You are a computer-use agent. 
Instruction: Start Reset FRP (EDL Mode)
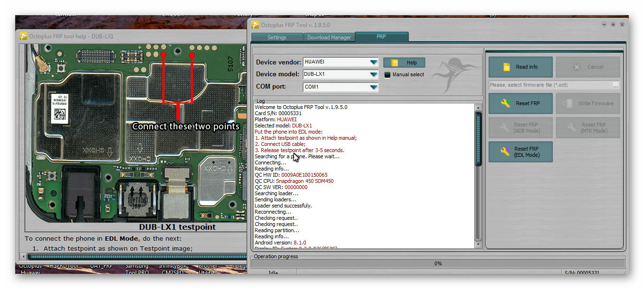coord(520,152)
